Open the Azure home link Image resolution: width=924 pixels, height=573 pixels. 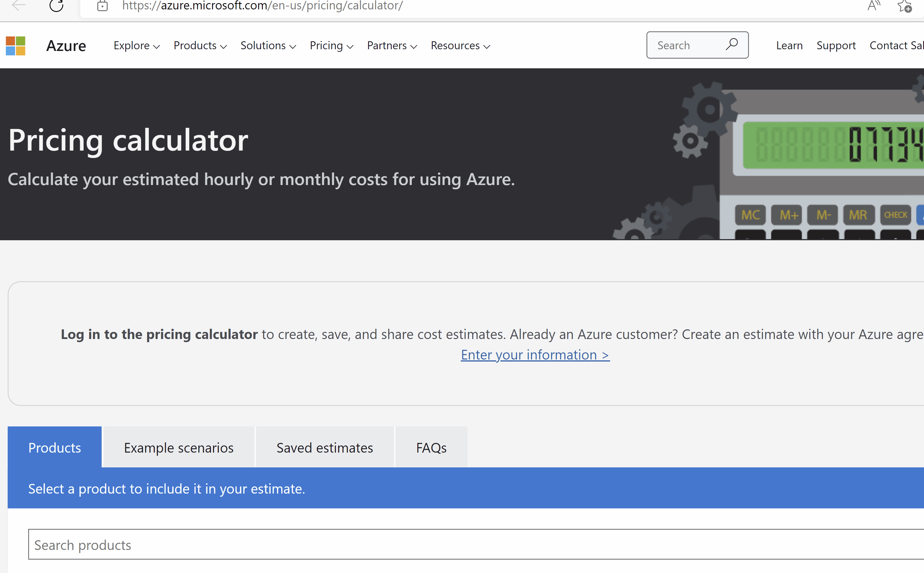pos(66,46)
